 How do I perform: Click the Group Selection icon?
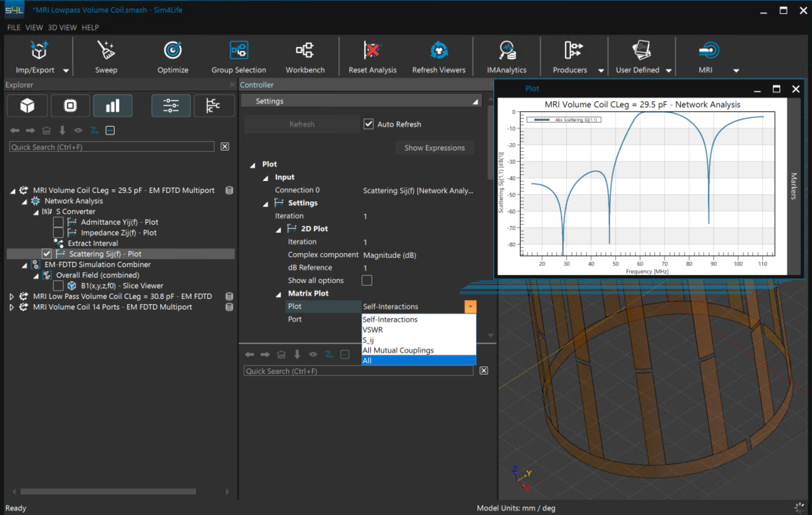click(238, 51)
